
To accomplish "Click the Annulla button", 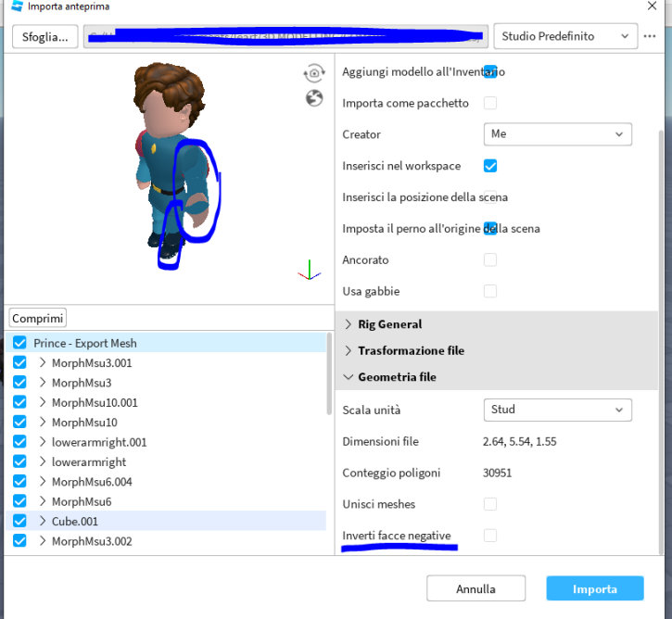I will tap(475, 588).
